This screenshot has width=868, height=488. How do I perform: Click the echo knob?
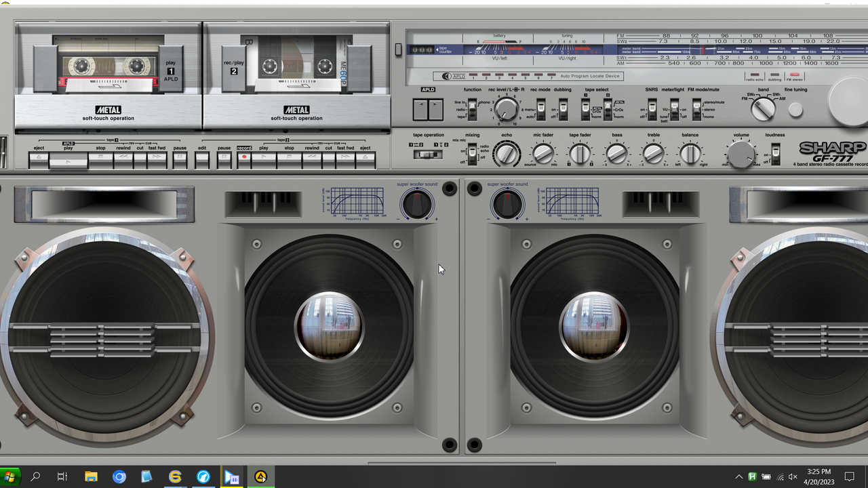(507, 154)
